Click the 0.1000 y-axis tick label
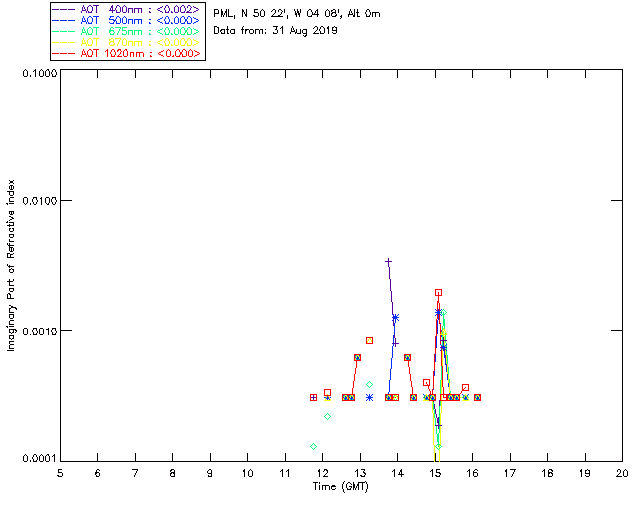 point(40,73)
